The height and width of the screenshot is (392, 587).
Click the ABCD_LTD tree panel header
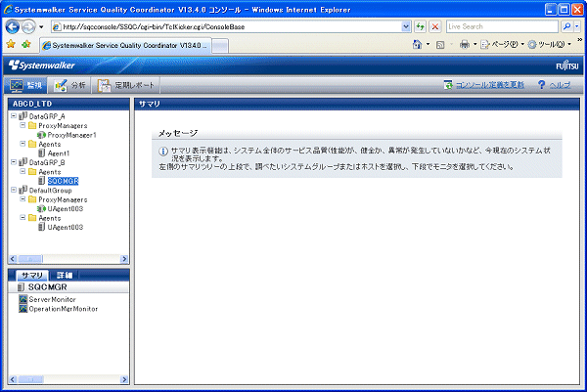pyautogui.click(x=68, y=104)
